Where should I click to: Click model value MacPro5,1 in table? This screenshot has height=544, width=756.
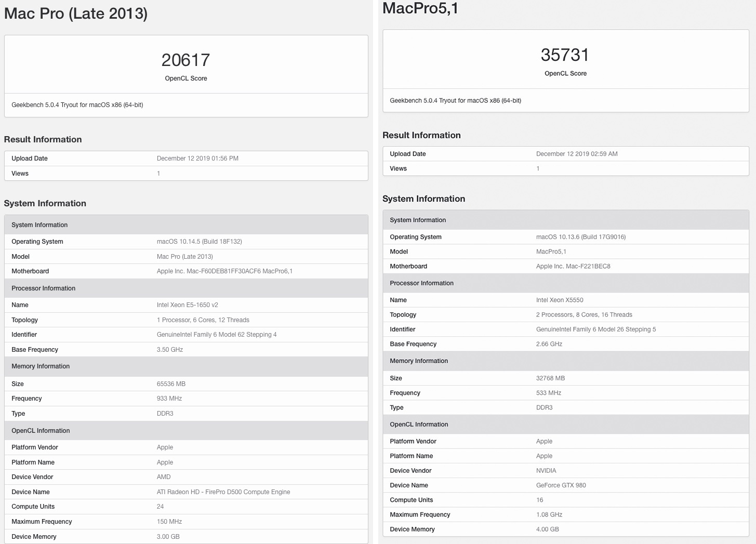coord(551,251)
